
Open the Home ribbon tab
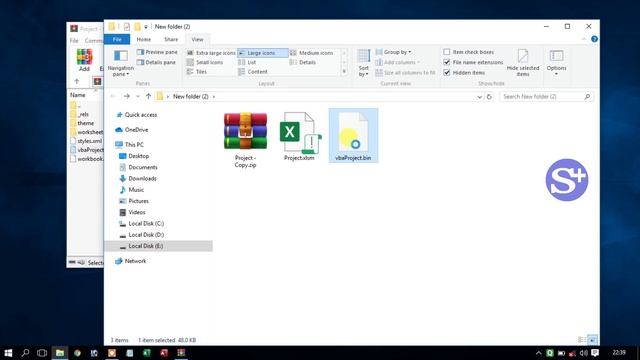[144, 40]
